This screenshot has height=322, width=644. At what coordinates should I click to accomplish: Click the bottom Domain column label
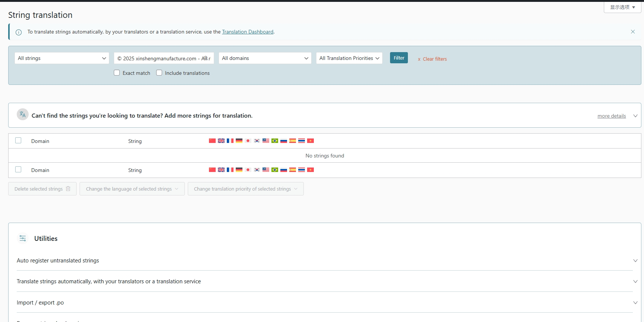40,170
